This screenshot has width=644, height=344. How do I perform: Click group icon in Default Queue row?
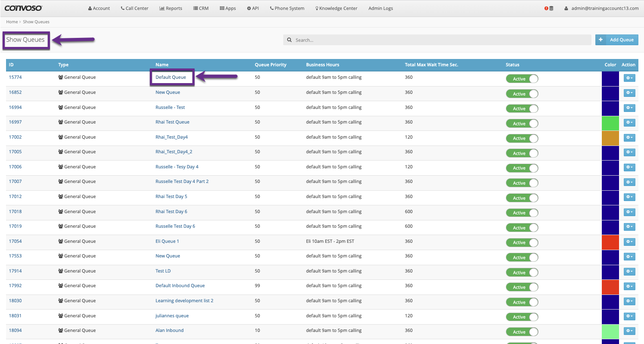tap(61, 77)
